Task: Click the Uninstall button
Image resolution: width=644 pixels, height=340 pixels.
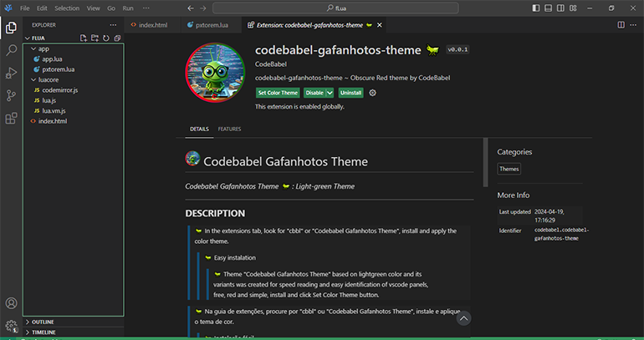Action: (350, 93)
